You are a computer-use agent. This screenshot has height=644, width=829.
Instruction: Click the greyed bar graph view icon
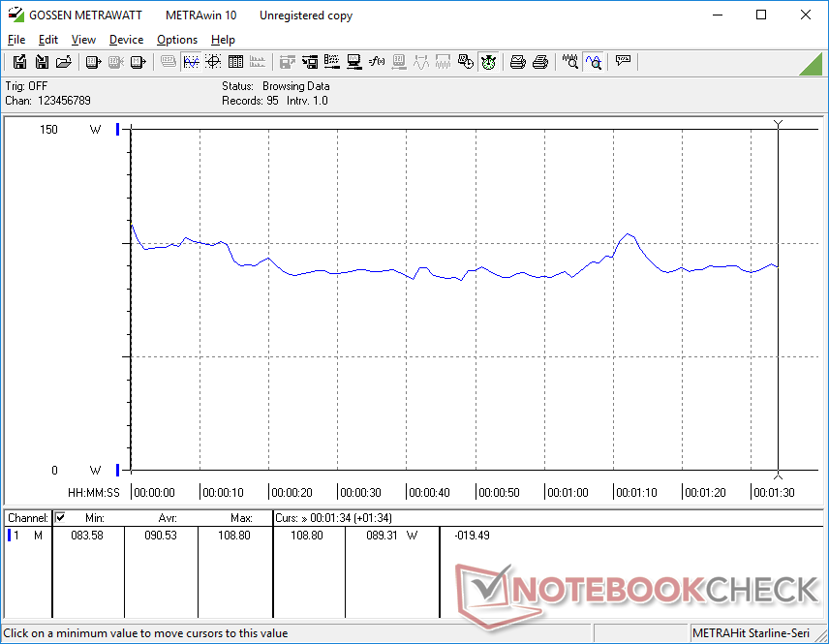(258, 62)
